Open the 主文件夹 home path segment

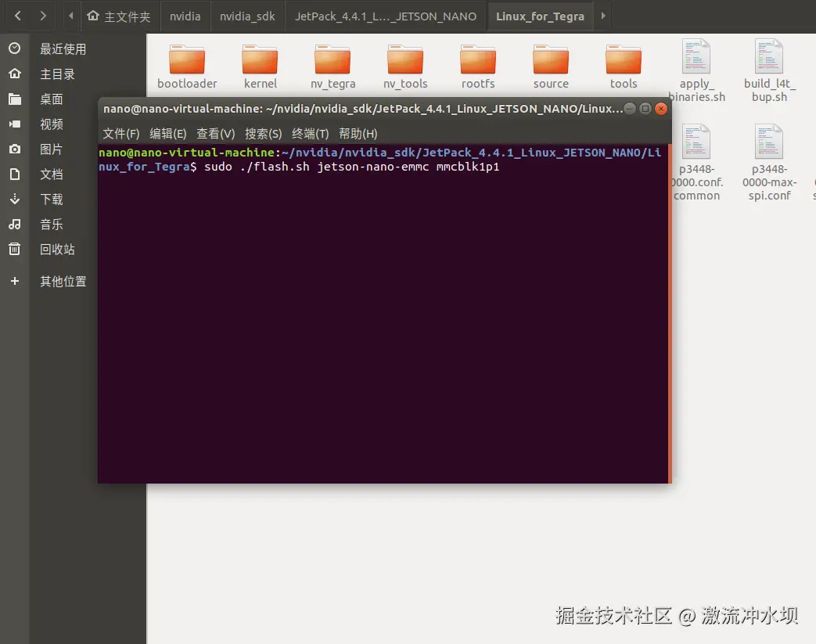[x=119, y=16]
